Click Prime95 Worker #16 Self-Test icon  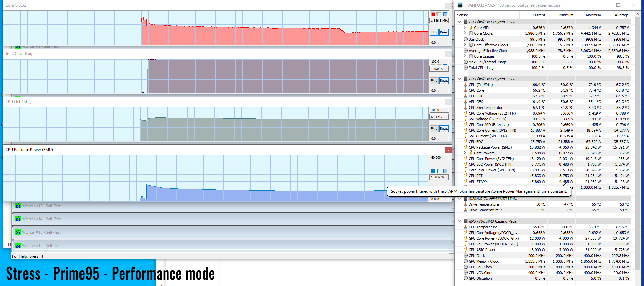coord(18,246)
